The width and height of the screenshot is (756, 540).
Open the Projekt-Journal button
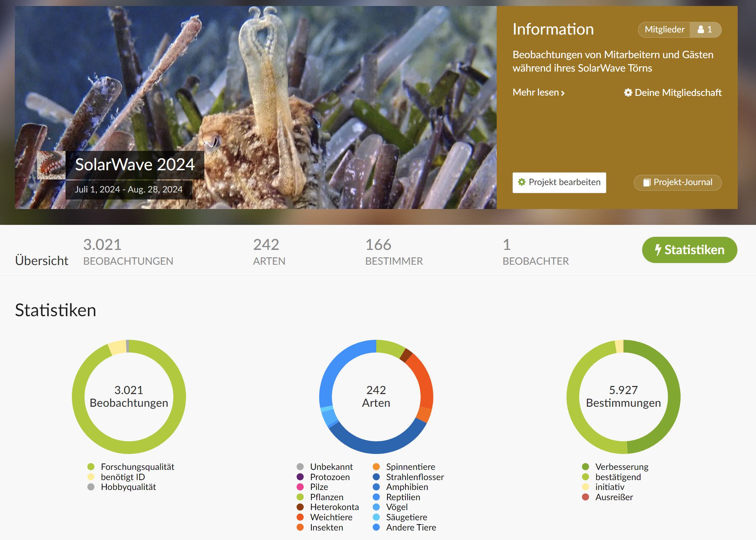(x=677, y=183)
